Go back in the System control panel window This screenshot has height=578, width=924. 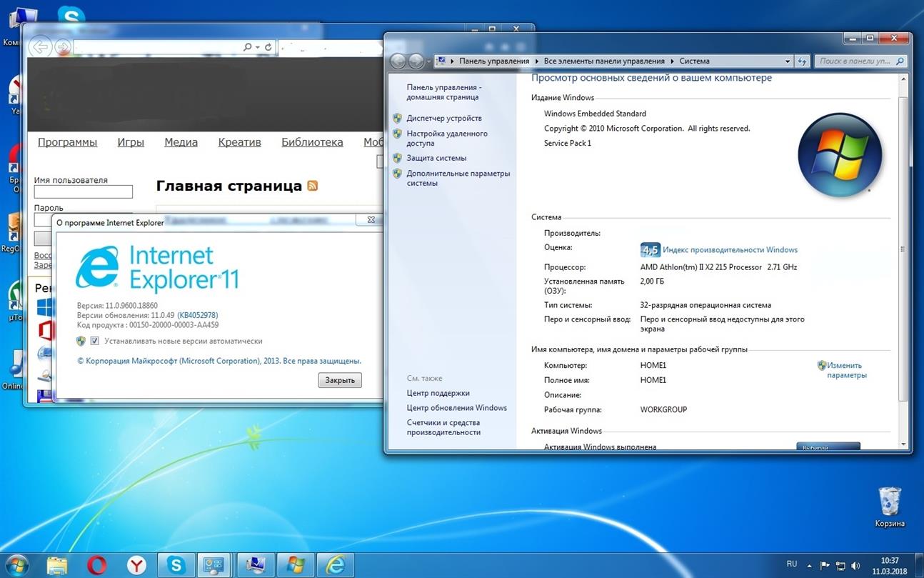(x=398, y=61)
